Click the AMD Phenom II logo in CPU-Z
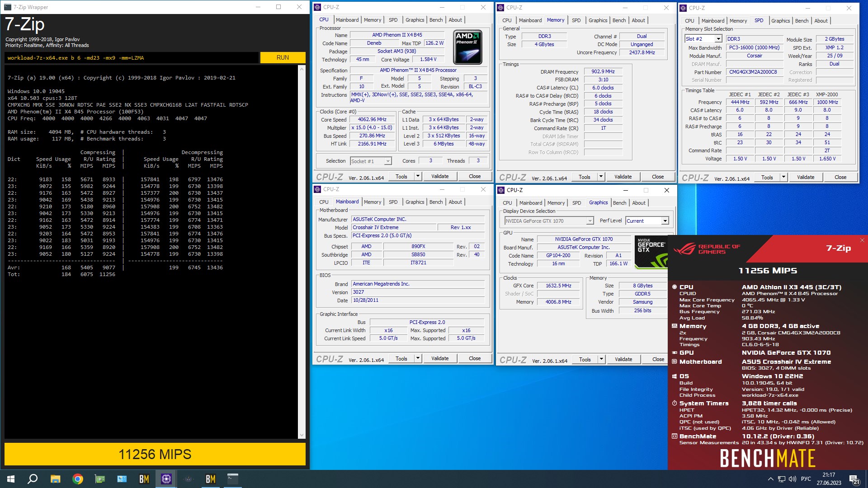The image size is (868, 488). pyautogui.click(x=467, y=47)
